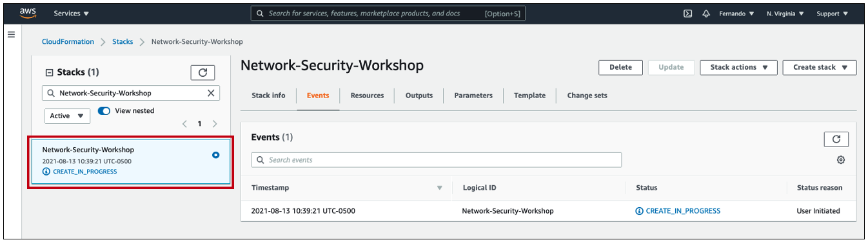
Task: Refresh the Stacks list
Action: (202, 73)
